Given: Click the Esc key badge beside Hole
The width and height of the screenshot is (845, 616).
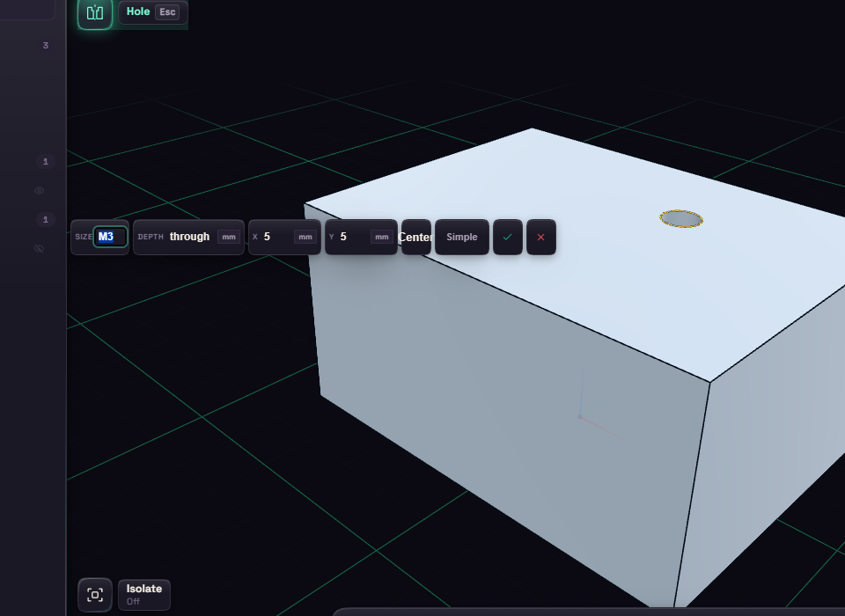Looking at the screenshot, I should pos(167,11).
